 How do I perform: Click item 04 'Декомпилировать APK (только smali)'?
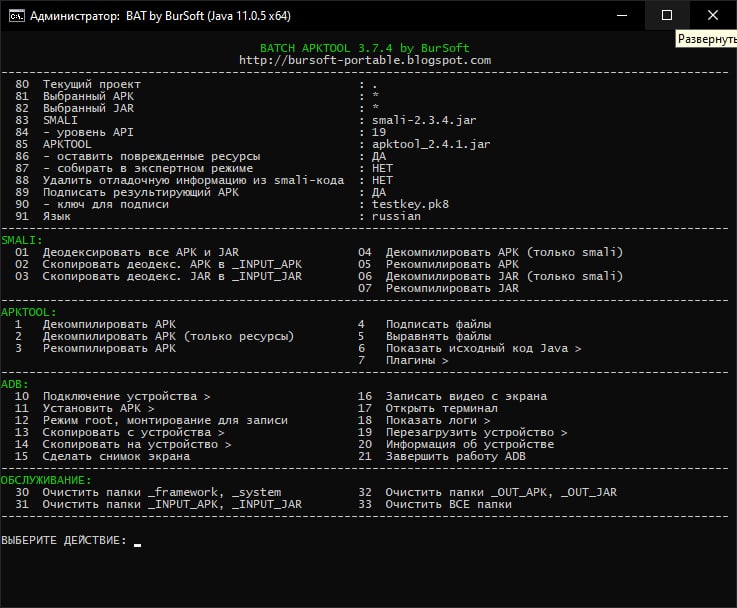[x=490, y=252]
